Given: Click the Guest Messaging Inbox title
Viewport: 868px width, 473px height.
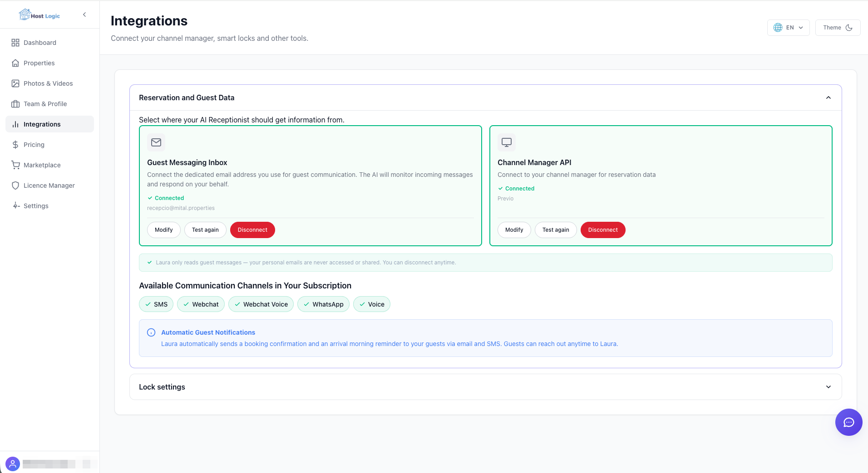Looking at the screenshot, I should pos(187,162).
